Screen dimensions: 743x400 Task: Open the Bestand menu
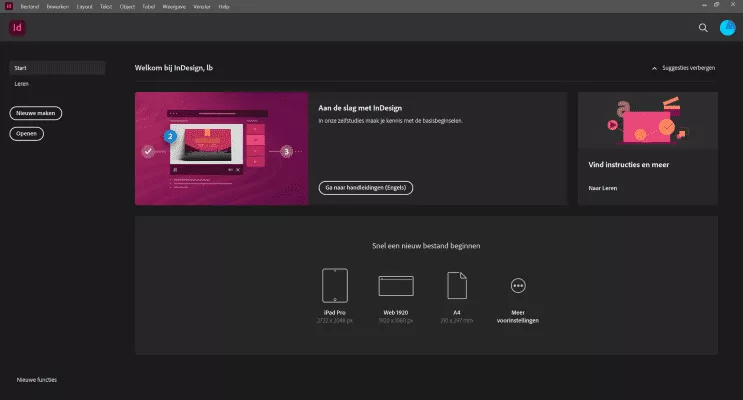[28, 5]
